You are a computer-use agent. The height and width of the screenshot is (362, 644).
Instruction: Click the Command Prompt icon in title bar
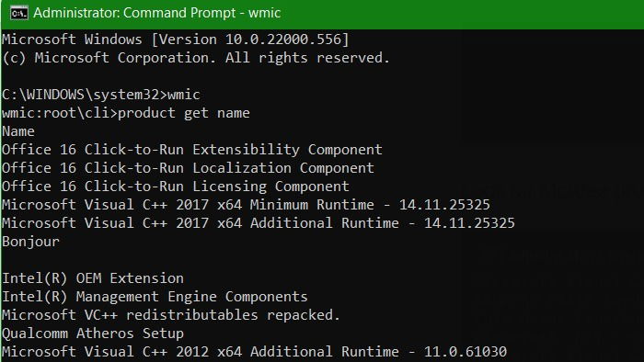19,13
